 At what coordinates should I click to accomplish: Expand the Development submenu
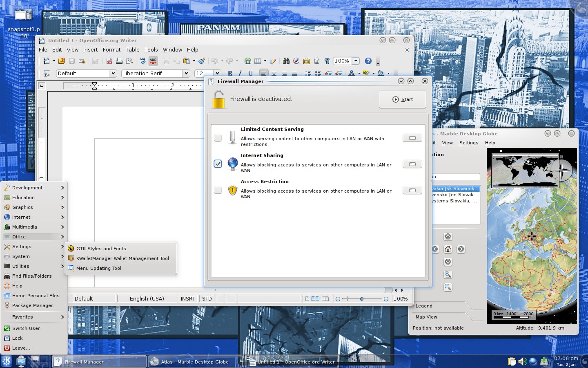[x=34, y=188]
